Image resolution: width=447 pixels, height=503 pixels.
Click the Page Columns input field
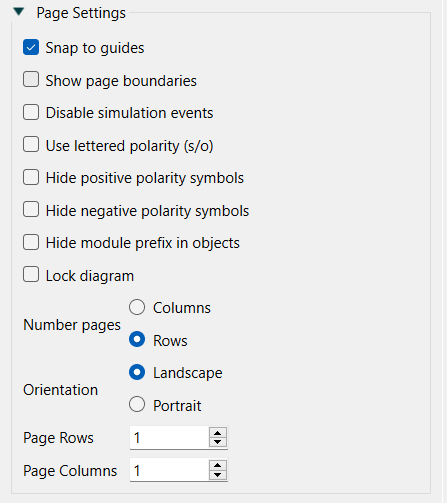pyautogui.click(x=169, y=470)
